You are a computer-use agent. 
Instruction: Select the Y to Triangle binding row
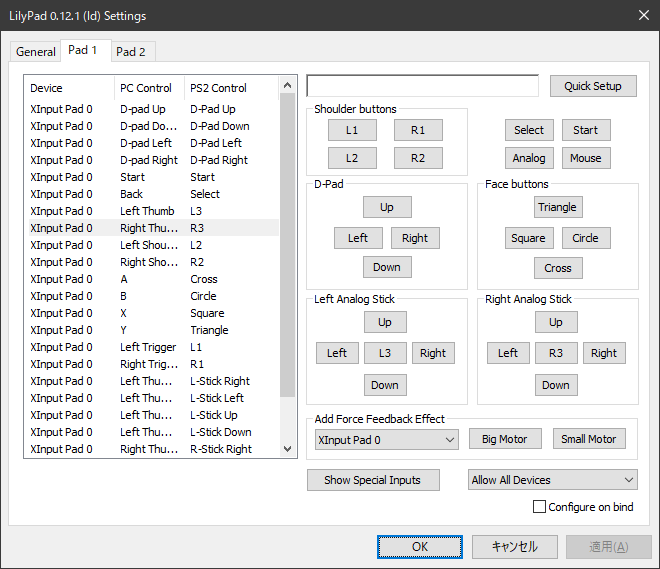click(154, 330)
